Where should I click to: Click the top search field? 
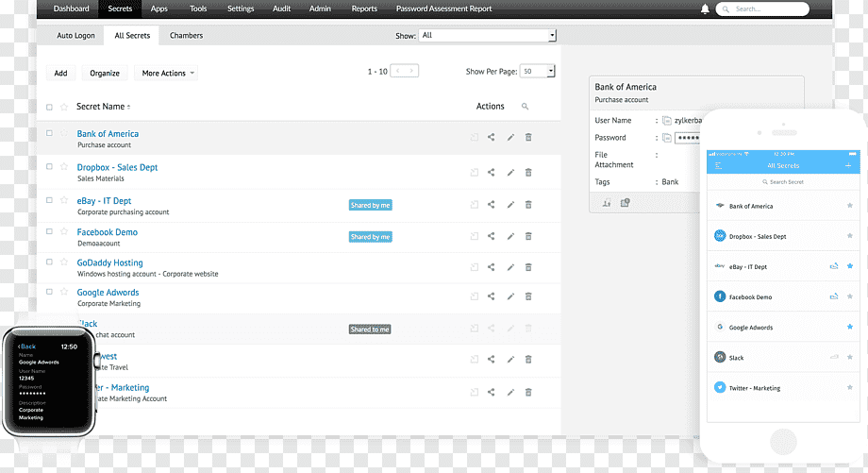(762, 8)
